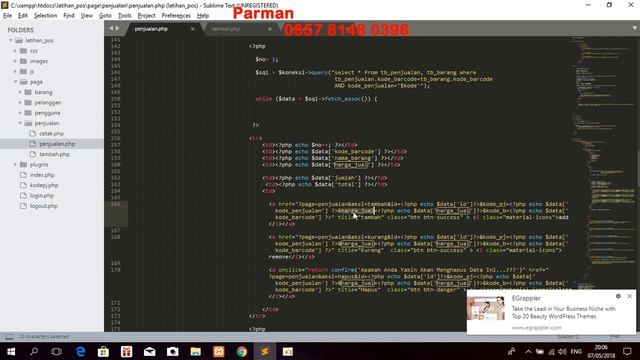Screen dimensions: 640x360
Task: Expand the js folder arrow
Action: (16, 71)
